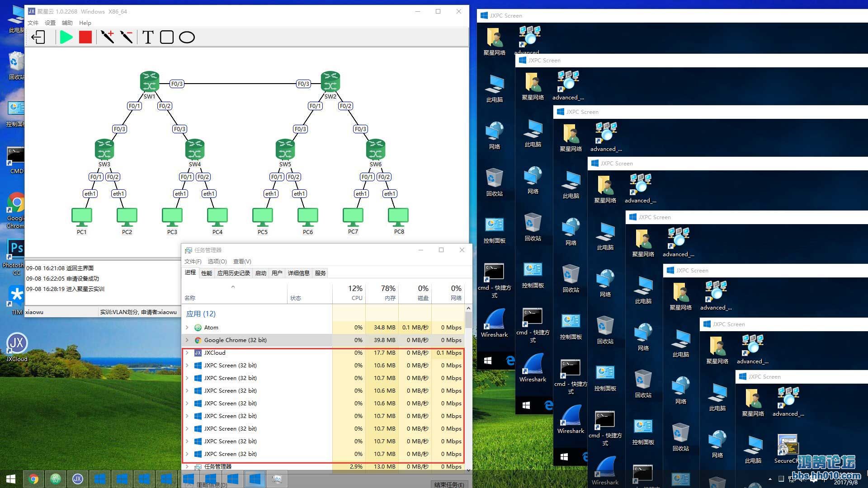The width and height of the screenshot is (868, 488).
Task: Select the PC8 computer node
Action: click(398, 217)
